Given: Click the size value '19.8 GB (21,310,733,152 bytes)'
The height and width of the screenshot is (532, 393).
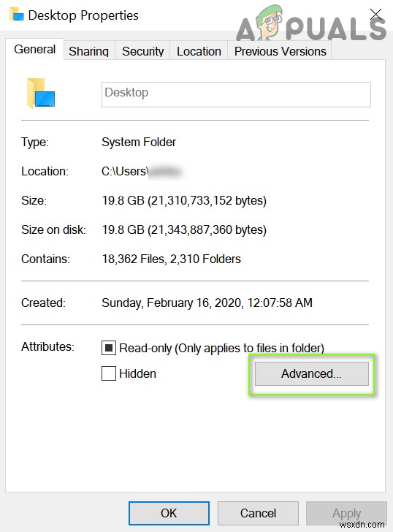Looking at the screenshot, I should [184, 200].
